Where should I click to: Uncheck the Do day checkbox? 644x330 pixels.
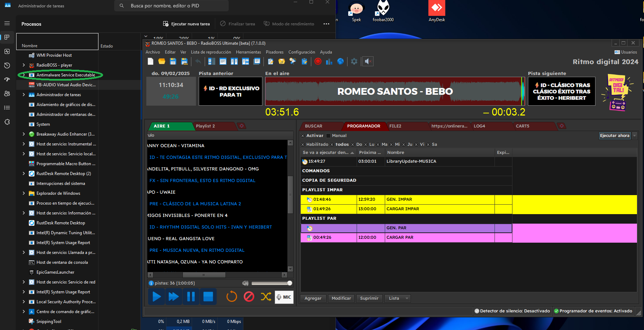click(x=352, y=144)
